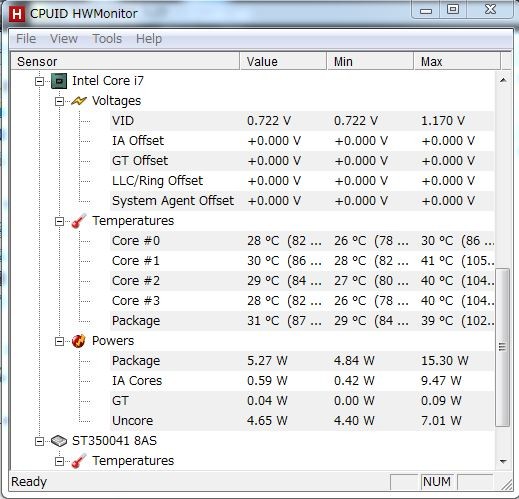Click the GT max value 0.09 W
This screenshot has height=499, width=519.
(441, 401)
